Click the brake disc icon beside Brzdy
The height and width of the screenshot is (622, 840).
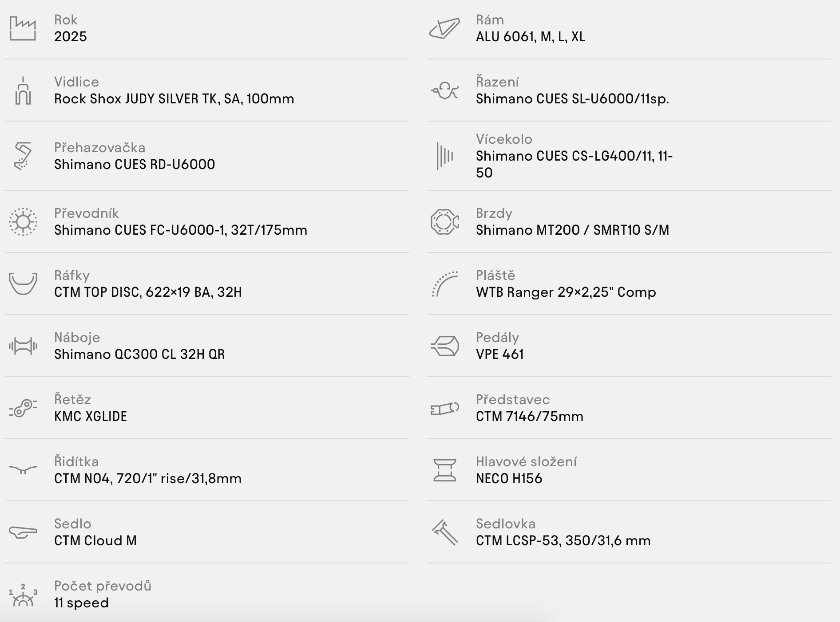click(444, 222)
